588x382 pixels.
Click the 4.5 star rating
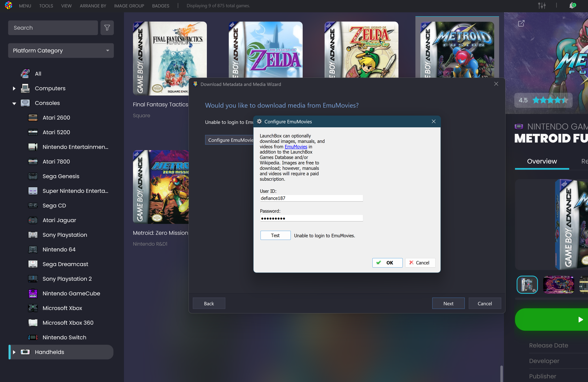pyautogui.click(x=543, y=100)
